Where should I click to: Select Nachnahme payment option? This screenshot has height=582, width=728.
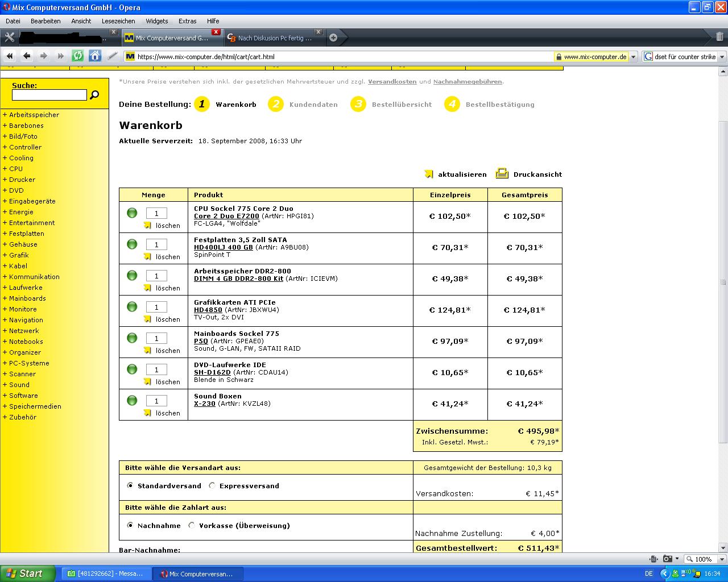click(x=130, y=525)
